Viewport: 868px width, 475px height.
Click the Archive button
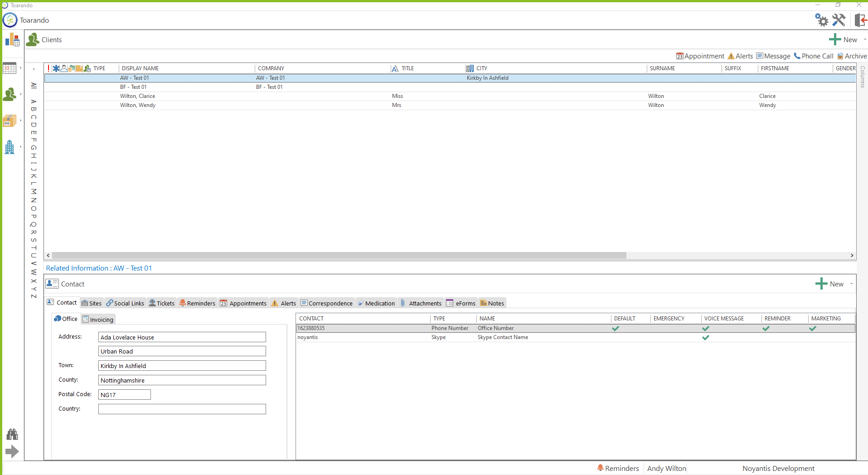(852, 56)
